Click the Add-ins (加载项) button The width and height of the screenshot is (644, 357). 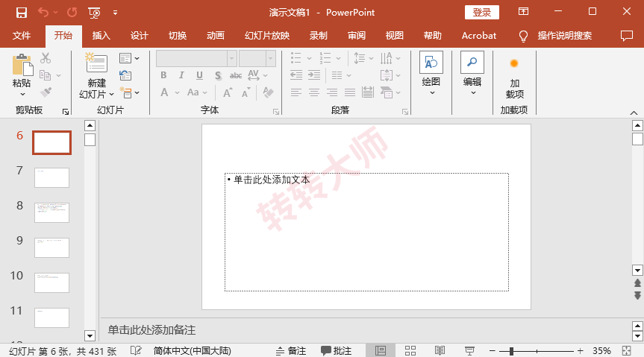click(514, 79)
